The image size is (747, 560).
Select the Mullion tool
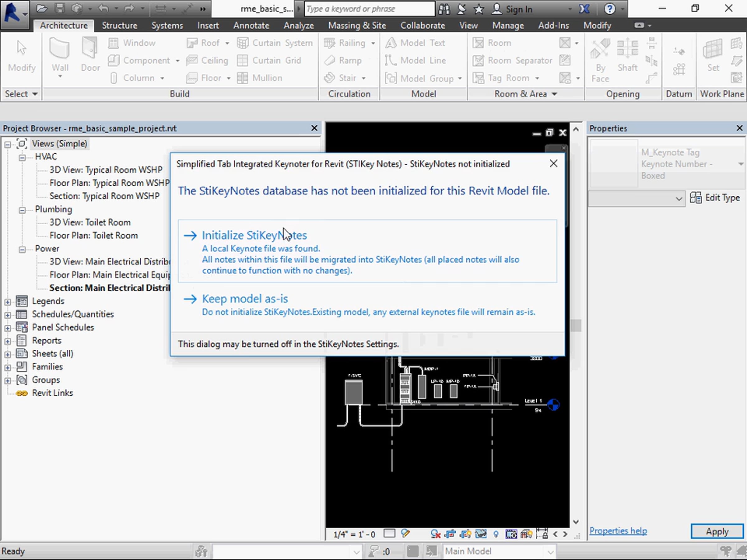[x=259, y=78]
